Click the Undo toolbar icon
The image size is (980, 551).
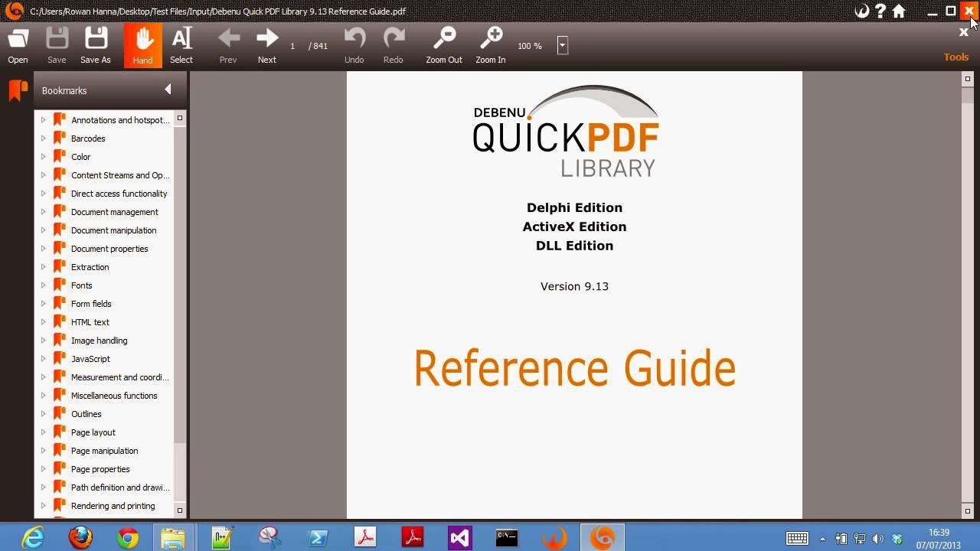(354, 45)
